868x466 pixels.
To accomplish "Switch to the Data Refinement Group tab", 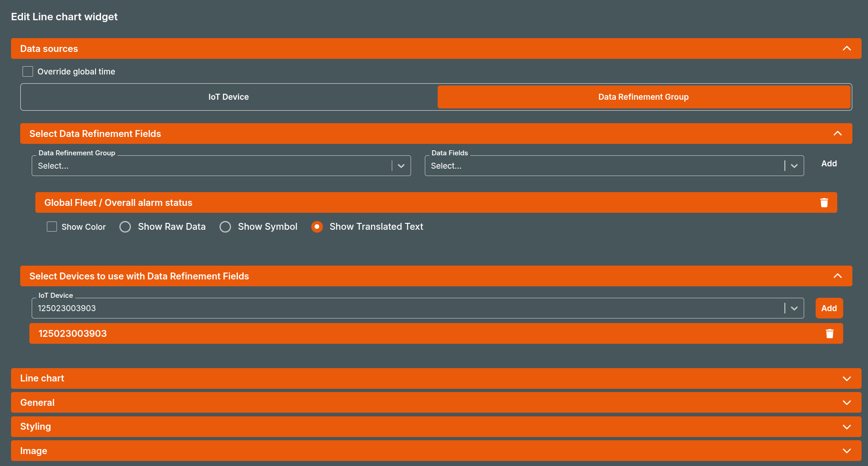I will 643,97.
